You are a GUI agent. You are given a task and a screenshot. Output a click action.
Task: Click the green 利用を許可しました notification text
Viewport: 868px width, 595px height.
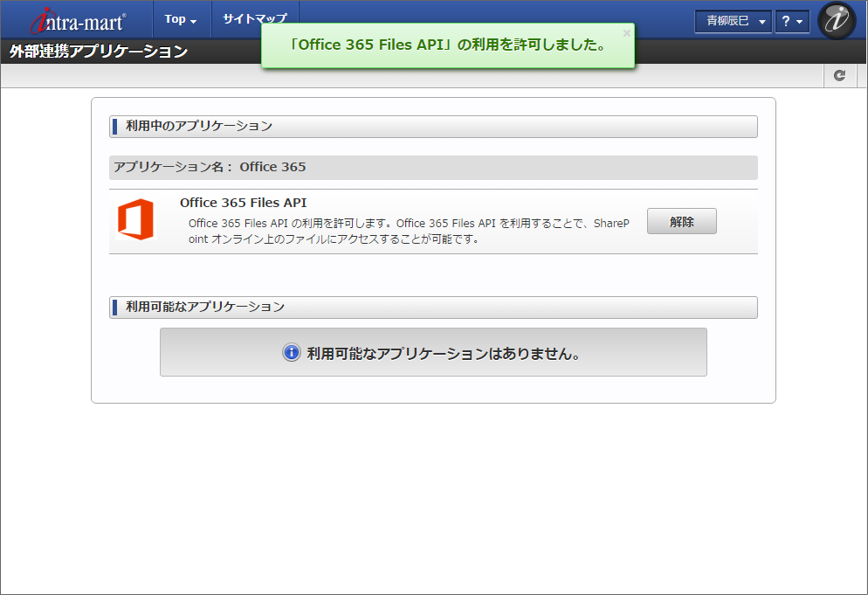click(447, 45)
